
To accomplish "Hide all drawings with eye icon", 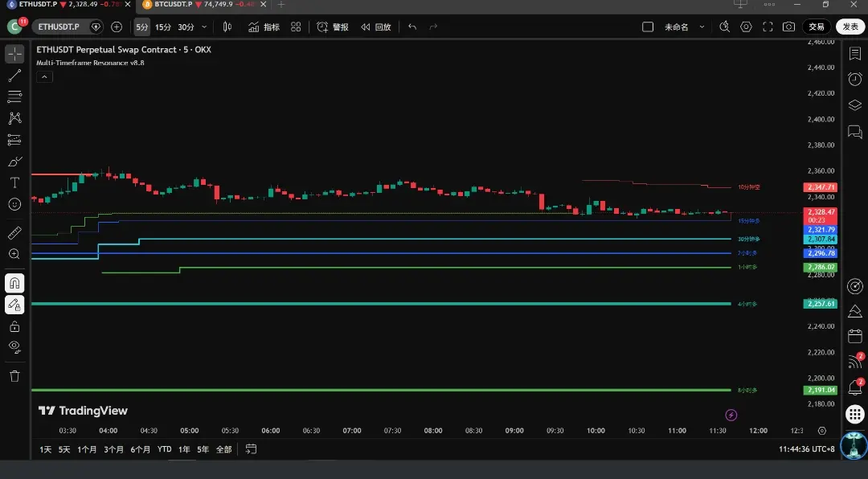I will (x=15, y=347).
